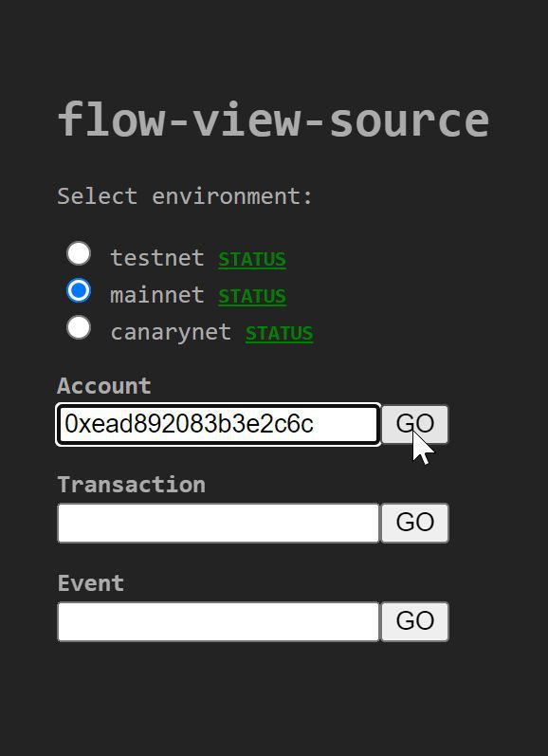Screen dimensions: 548x756
Task: Click the Account address input field
Action: (x=218, y=424)
